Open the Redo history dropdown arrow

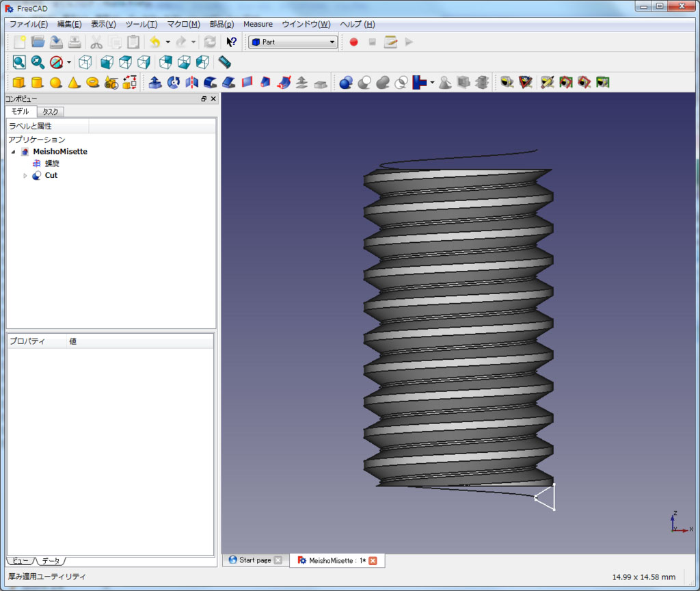click(193, 42)
